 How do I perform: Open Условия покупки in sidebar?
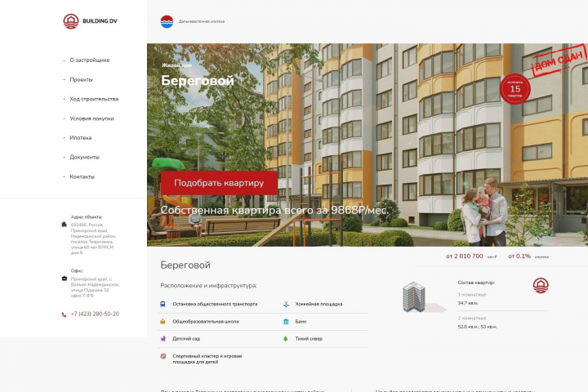pyautogui.click(x=91, y=118)
